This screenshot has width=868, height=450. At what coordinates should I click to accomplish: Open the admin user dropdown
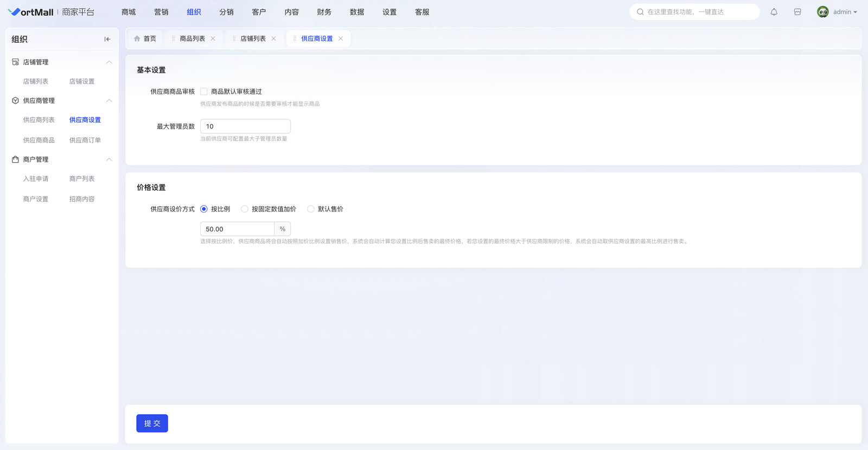pyautogui.click(x=845, y=12)
